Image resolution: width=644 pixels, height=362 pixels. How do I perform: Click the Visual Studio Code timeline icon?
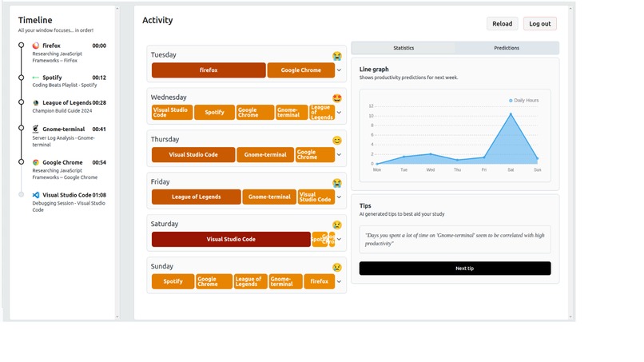(x=36, y=195)
